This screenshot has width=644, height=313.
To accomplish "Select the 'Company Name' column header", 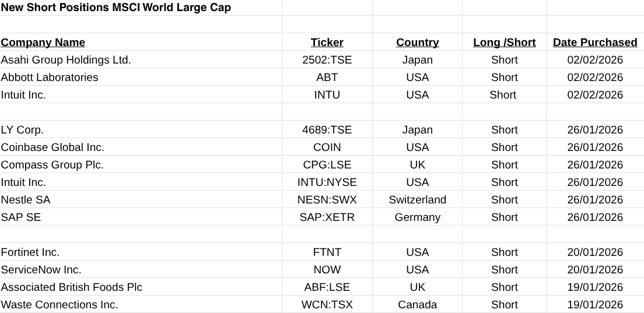I will [43, 43].
